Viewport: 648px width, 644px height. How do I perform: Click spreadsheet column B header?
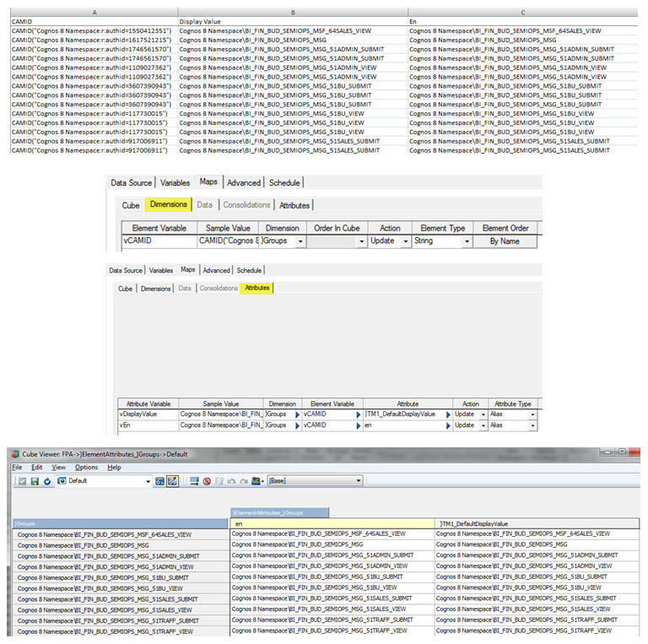point(293,13)
